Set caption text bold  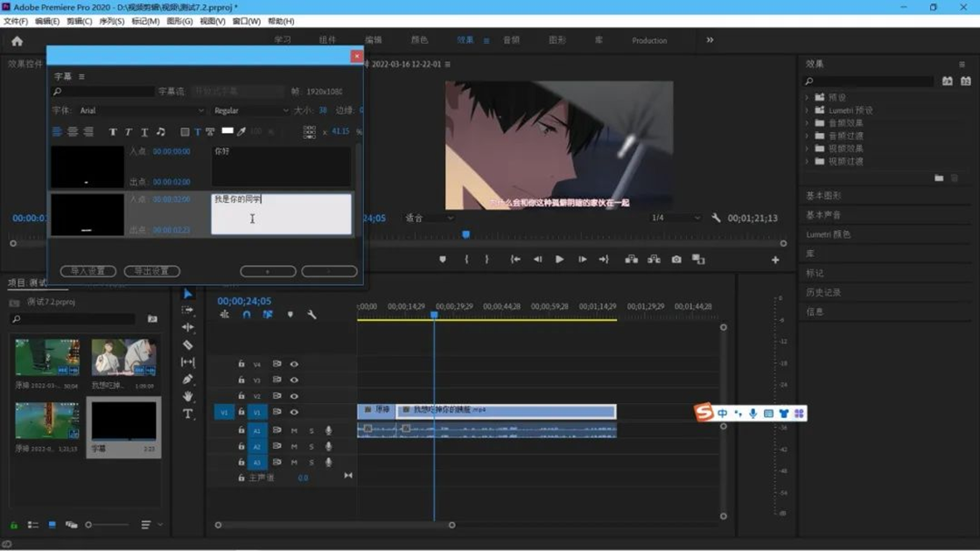(113, 132)
